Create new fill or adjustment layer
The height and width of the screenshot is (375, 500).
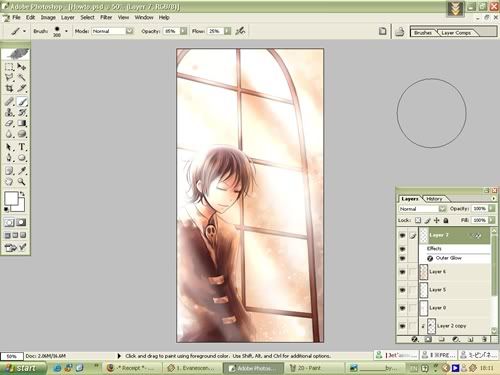coord(456,339)
